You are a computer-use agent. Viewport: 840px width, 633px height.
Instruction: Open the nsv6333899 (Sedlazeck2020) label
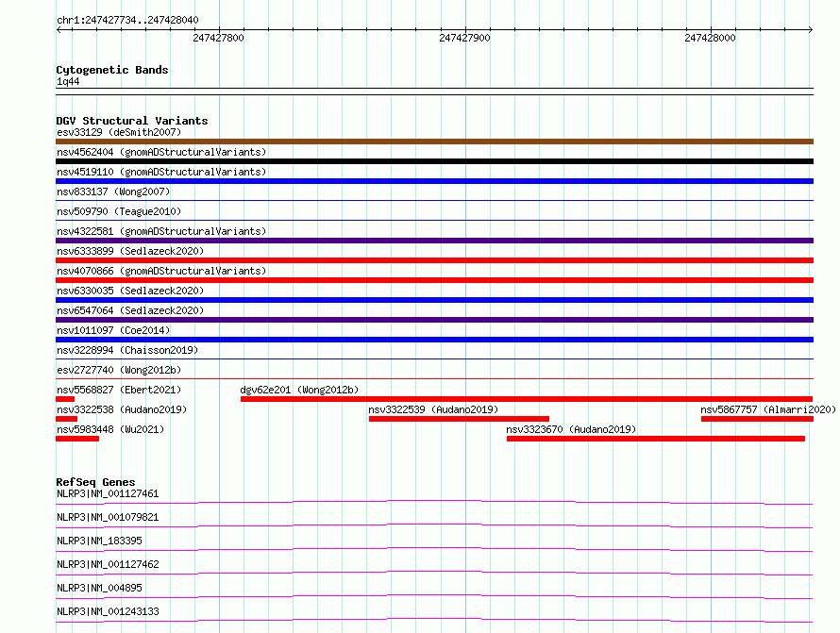(x=129, y=251)
